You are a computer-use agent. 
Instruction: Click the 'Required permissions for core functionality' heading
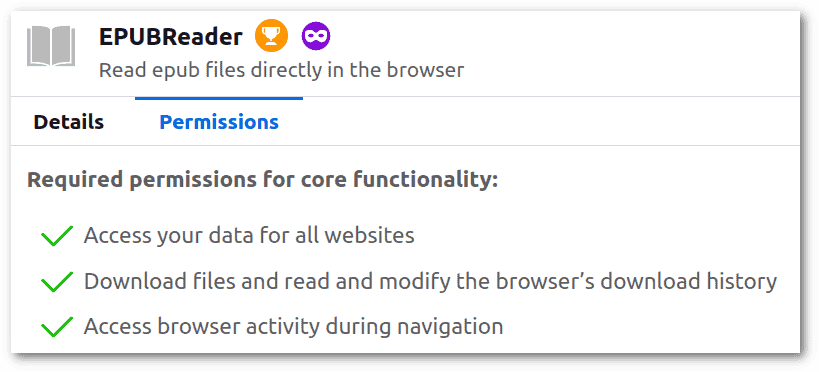(263, 180)
